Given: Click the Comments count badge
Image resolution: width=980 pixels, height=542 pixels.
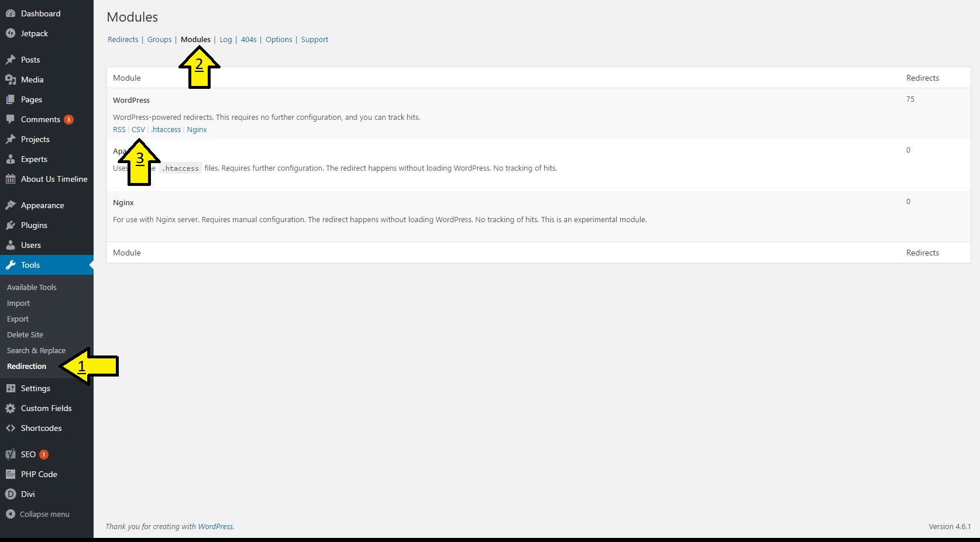Looking at the screenshot, I should [68, 119].
